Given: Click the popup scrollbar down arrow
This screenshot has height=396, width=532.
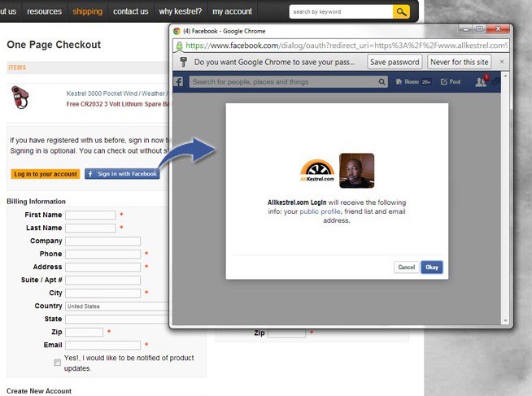Looking at the screenshot, I should point(505,320).
